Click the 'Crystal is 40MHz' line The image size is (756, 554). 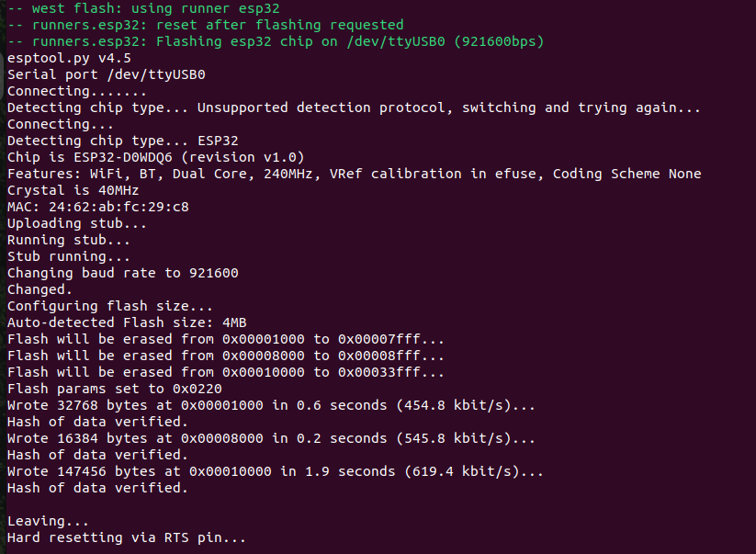[x=73, y=190]
